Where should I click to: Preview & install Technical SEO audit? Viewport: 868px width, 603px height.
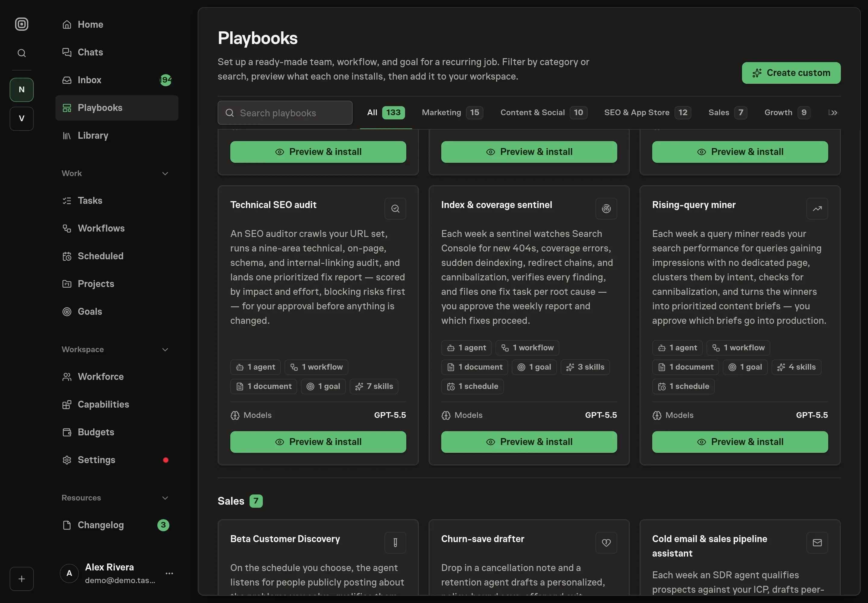click(x=318, y=442)
